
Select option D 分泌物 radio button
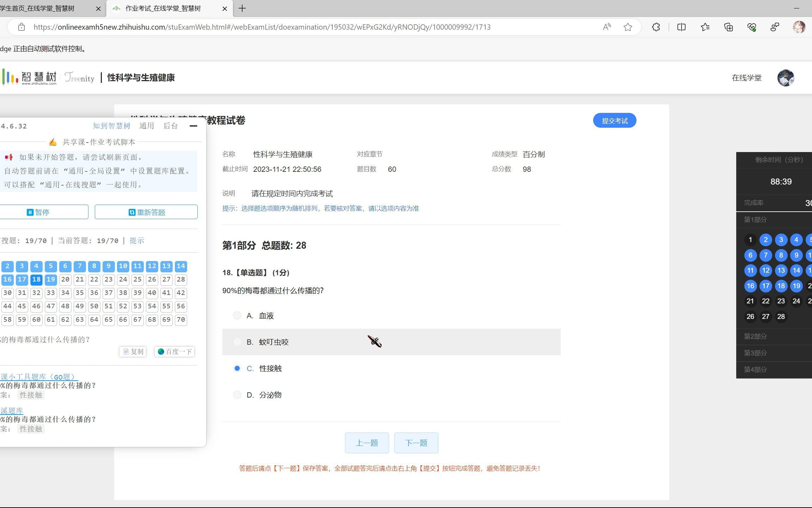coord(237,395)
